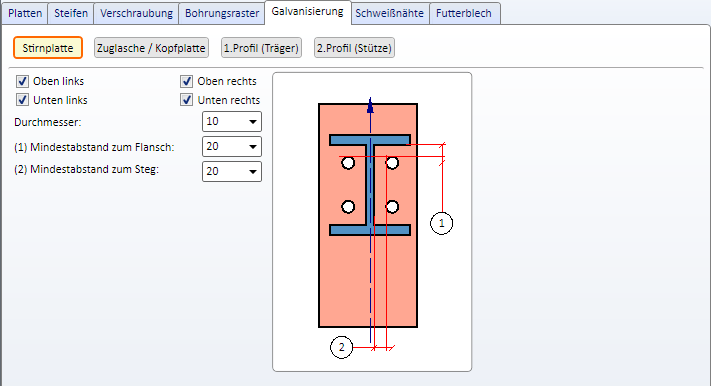Switch to the Platten tab
The image size is (711, 386).
[x=25, y=13]
